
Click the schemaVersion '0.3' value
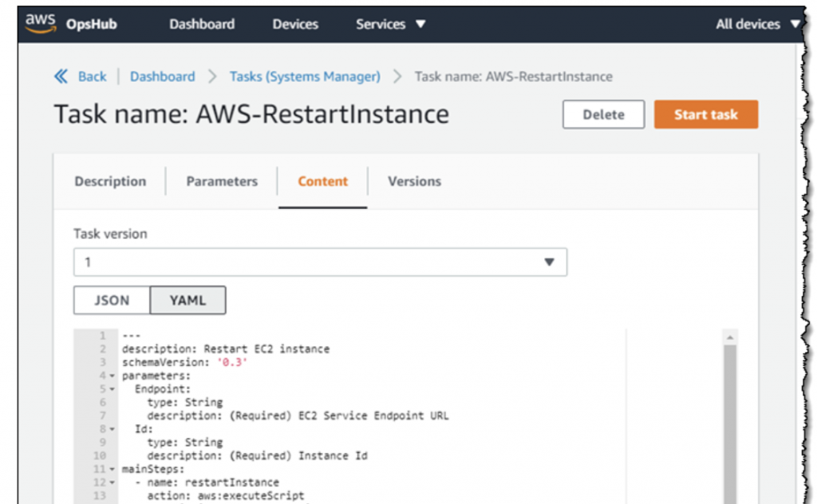(x=232, y=362)
